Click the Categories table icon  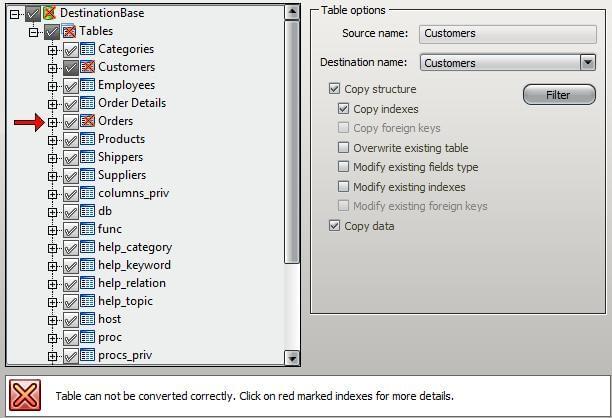coord(87,49)
